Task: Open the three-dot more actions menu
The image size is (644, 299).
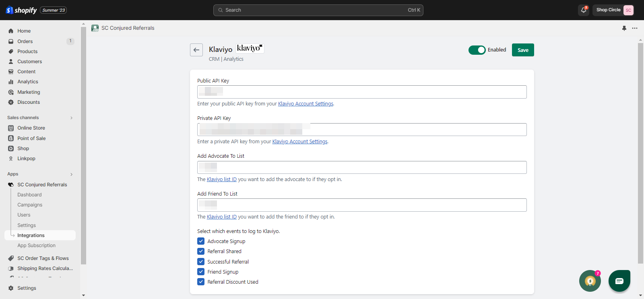Action: [635, 28]
